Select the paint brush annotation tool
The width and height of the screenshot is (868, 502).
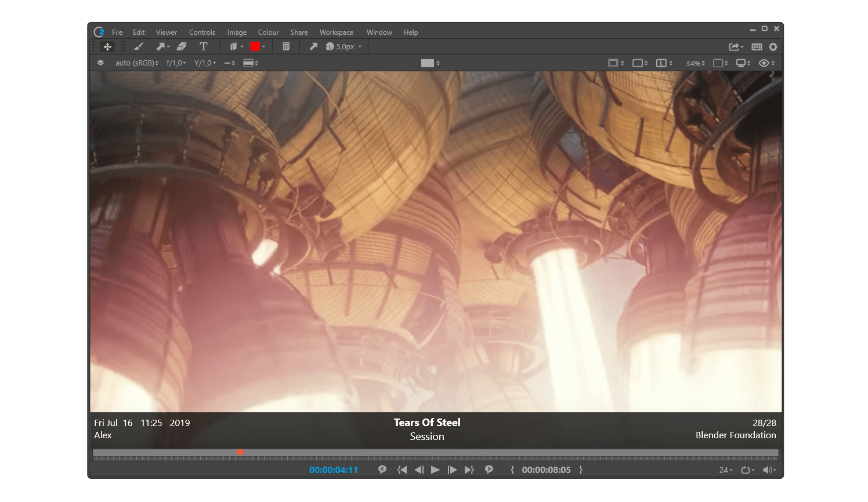[x=138, y=46]
